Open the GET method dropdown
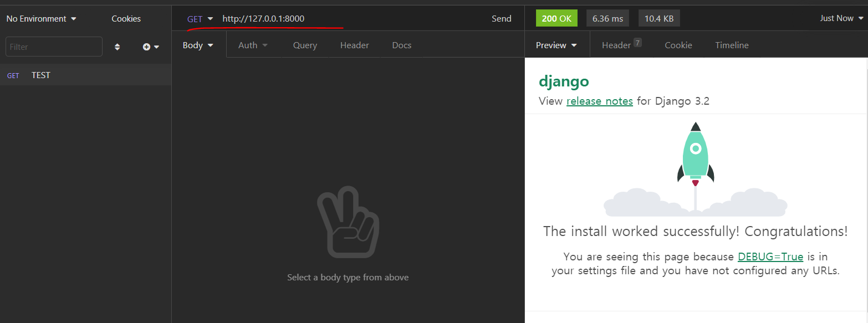This screenshot has height=323, width=868. point(200,19)
